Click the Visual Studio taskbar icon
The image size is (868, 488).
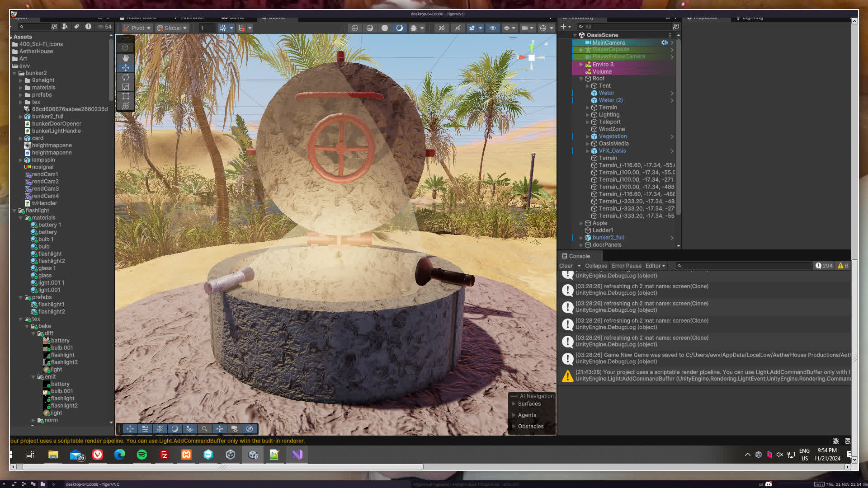297,455
